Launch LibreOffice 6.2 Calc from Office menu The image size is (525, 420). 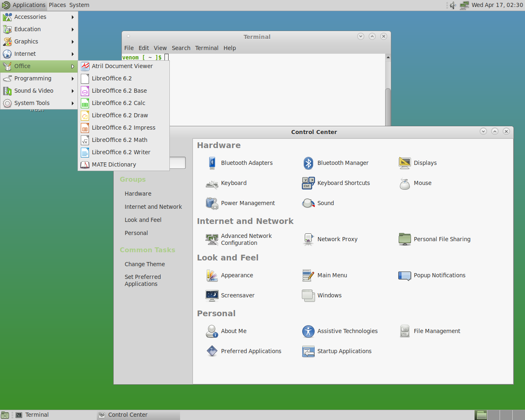click(123, 103)
